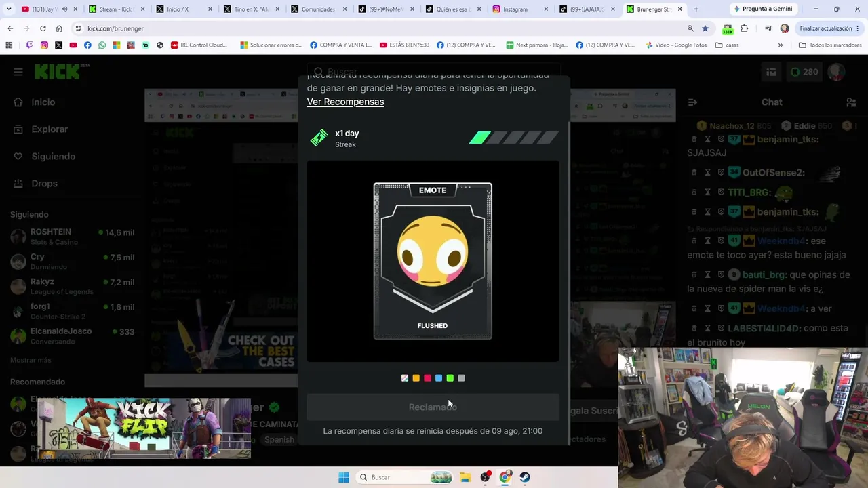Open the apps grid in bookmarks bar

9,45
